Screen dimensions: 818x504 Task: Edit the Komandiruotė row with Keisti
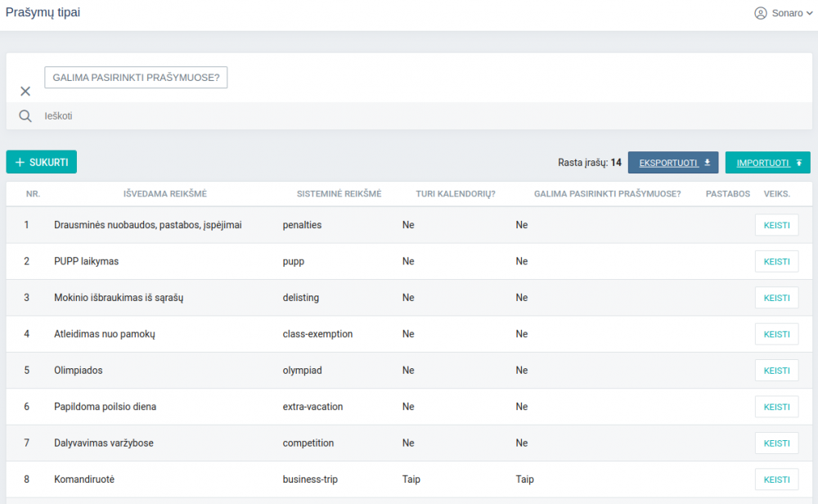coord(776,479)
